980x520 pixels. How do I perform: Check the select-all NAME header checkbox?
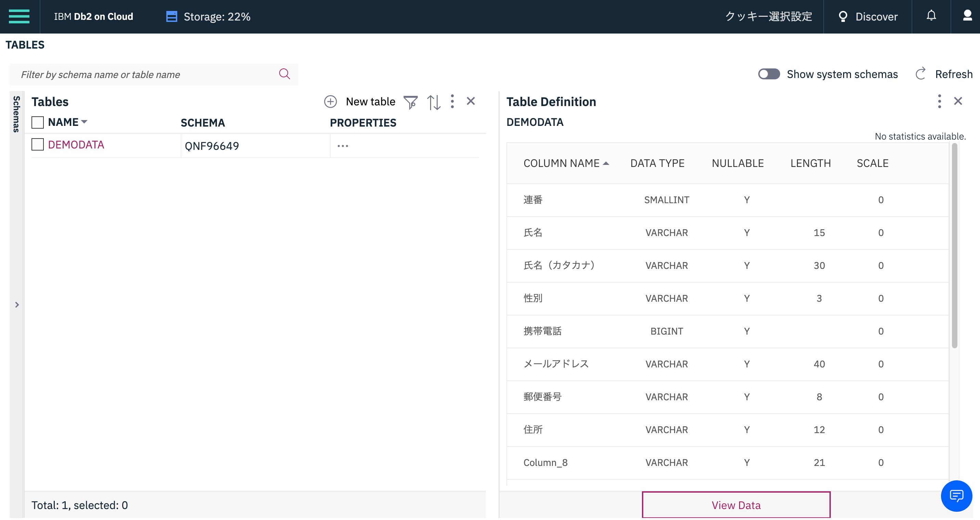point(38,122)
